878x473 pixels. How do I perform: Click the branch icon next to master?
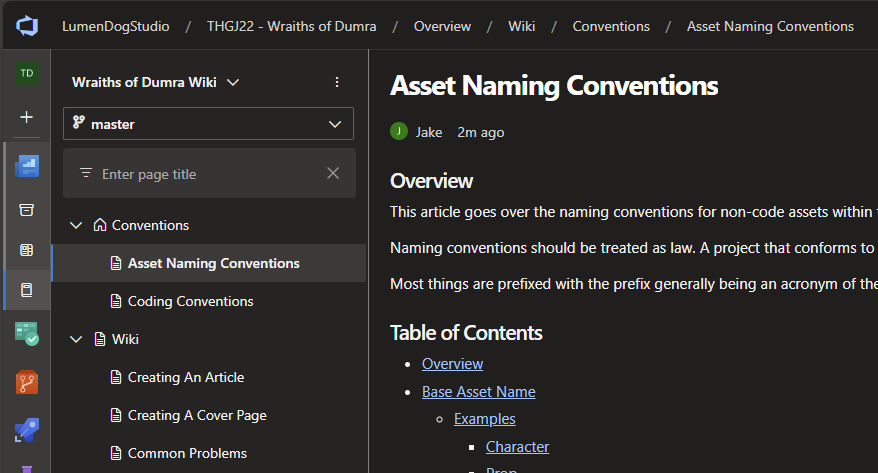tap(79, 122)
